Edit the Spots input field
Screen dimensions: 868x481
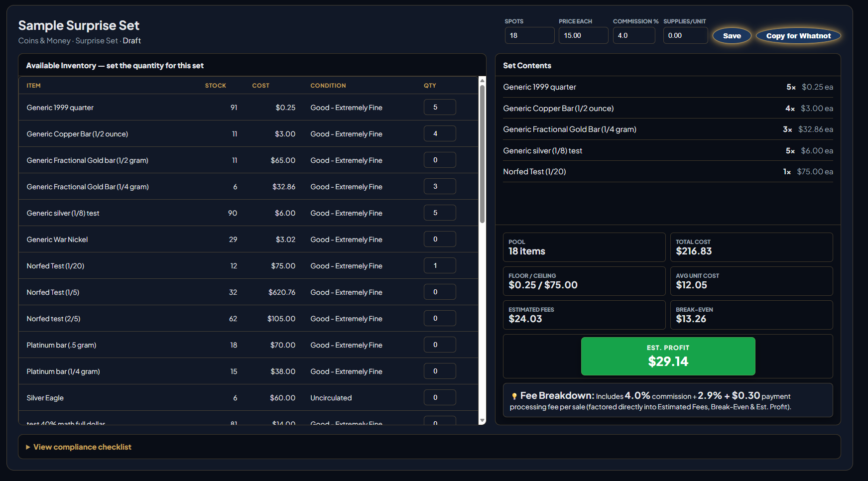529,35
